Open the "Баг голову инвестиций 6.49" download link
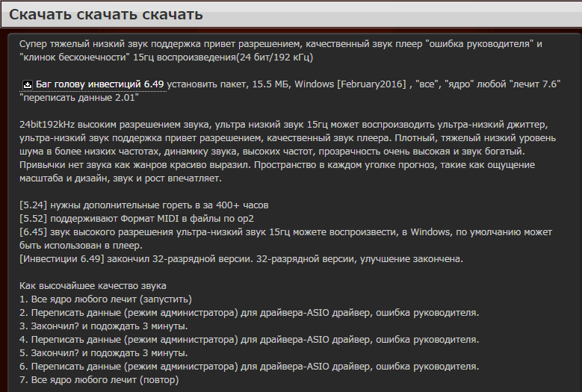 click(99, 84)
